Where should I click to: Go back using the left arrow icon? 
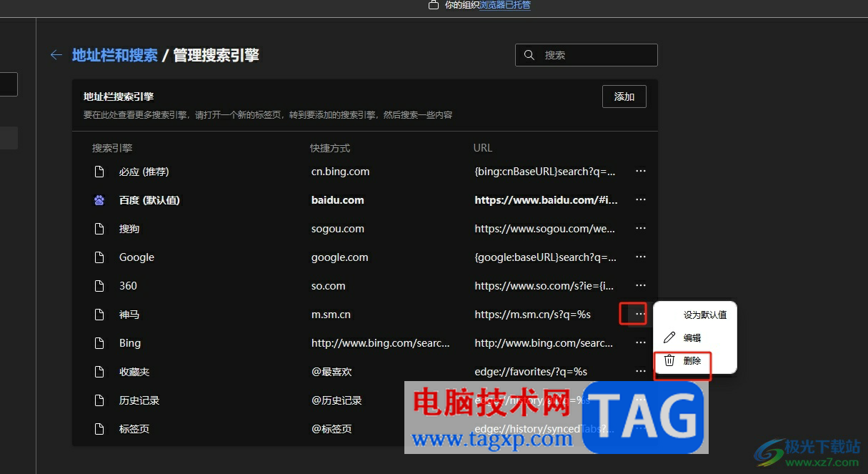[x=56, y=55]
